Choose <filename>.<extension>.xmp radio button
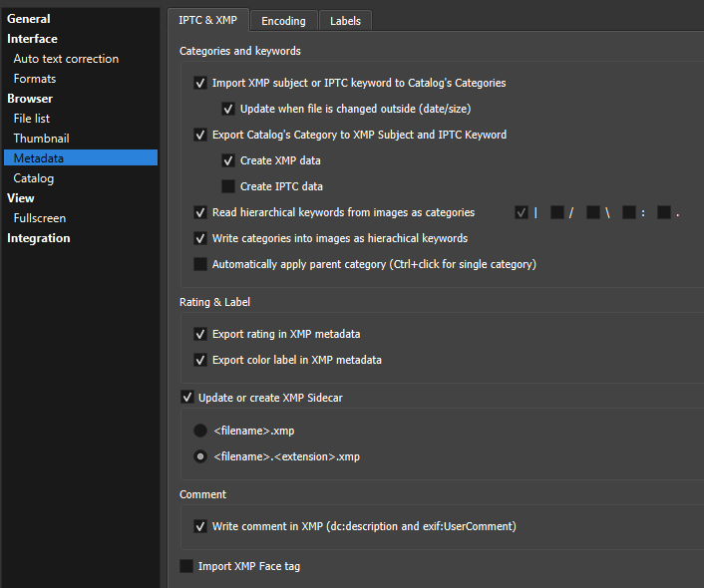 pyautogui.click(x=200, y=456)
